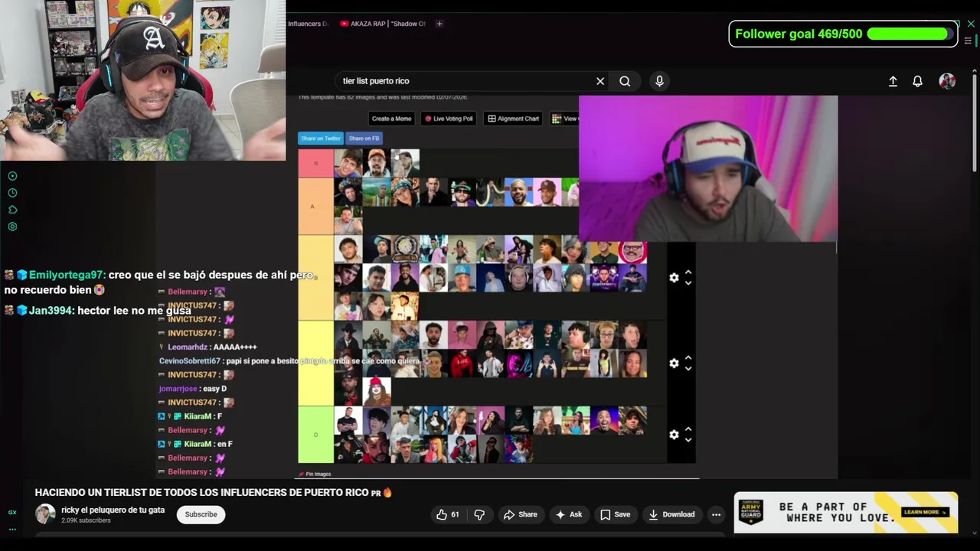Open the player icon in the left sidebar

point(12,176)
